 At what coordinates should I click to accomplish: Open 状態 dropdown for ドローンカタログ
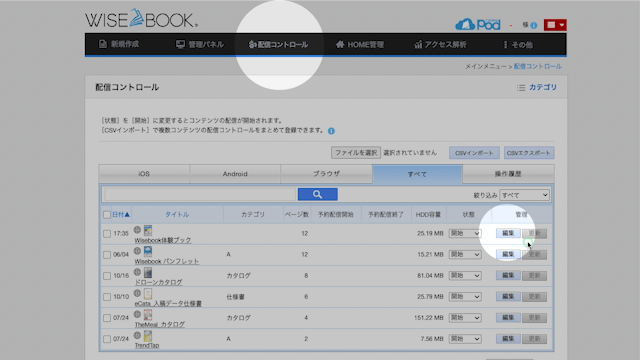pyautogui.click(x=465, y=276)
